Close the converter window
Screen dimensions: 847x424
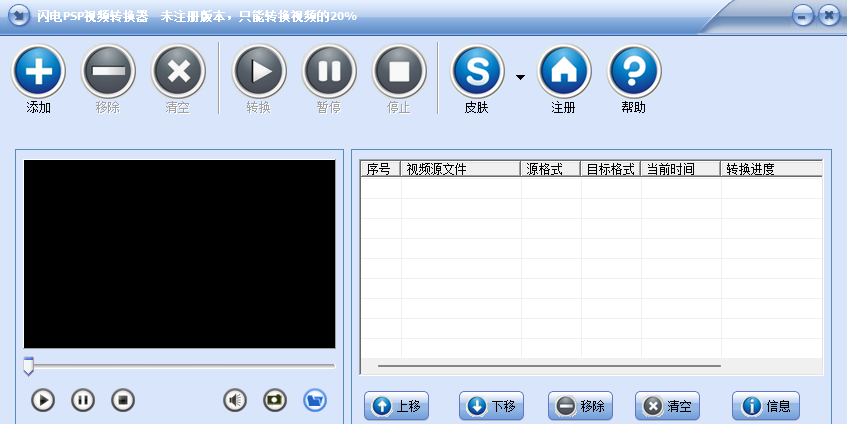point(829,16)
